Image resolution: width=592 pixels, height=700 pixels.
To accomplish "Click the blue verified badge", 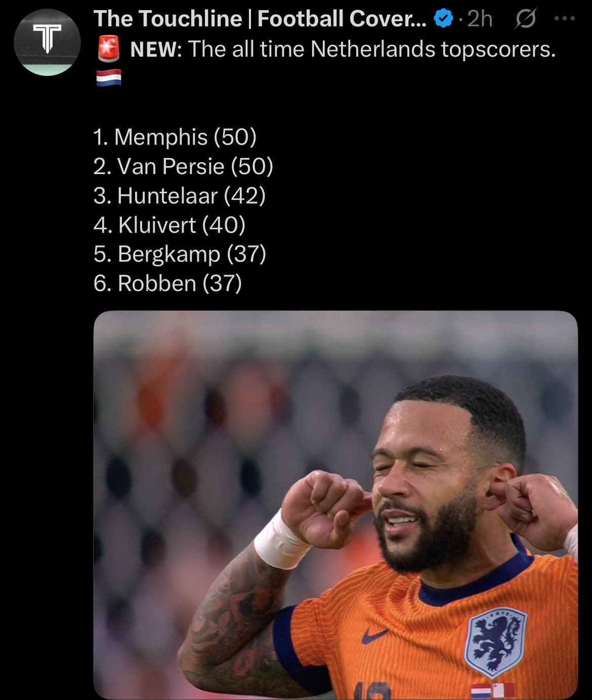I will point(443,19).
